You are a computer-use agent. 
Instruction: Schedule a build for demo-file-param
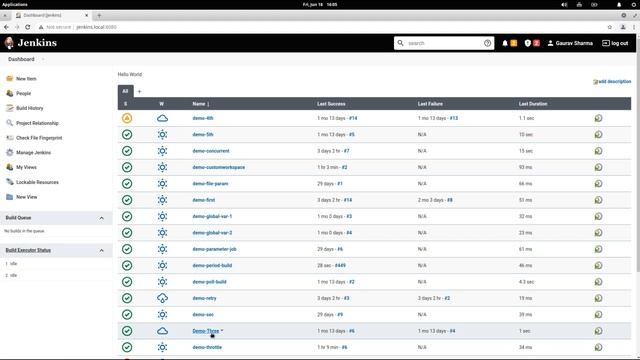pos(598,184)
